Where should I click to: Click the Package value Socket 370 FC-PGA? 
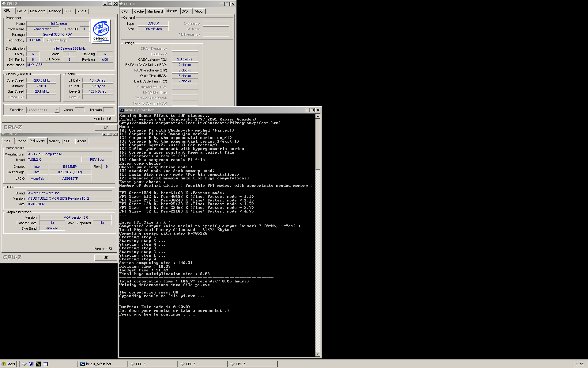click(58, 34)
